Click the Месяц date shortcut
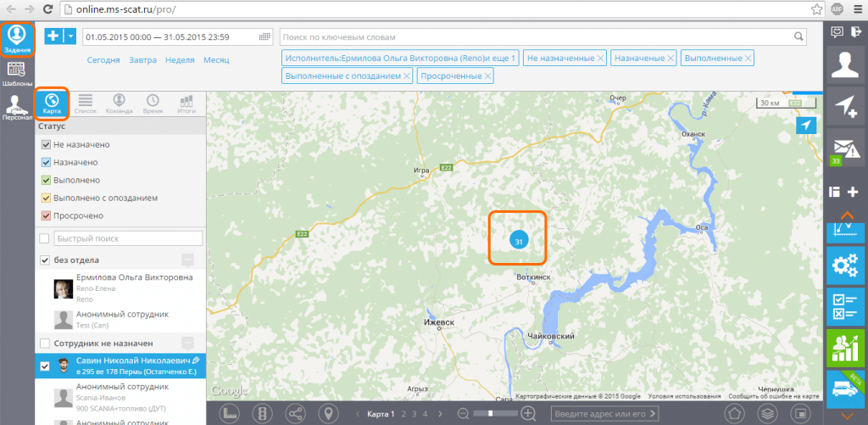 click(216, 60)
